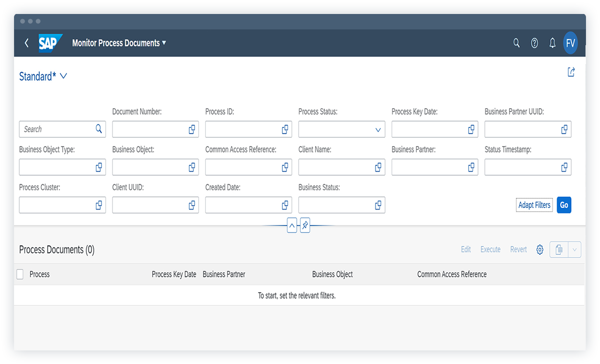Open Adapt Filters dialog
600x364 pixels.
534,205
